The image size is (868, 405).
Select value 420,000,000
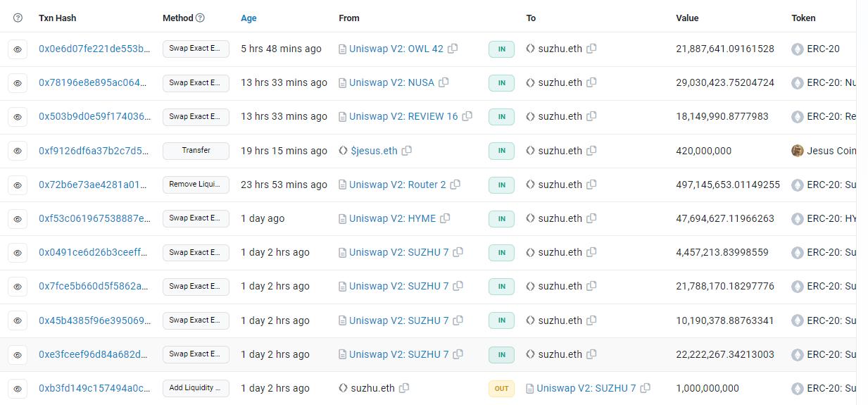[704, 151]
